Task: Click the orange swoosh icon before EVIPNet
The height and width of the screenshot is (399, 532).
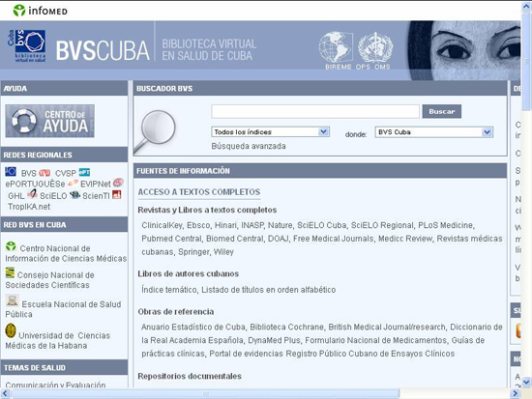Action: tap(73, 183)
